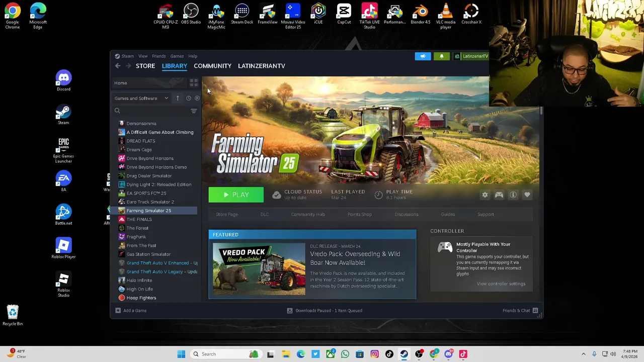Launch Battle.net desktop shortcut
Viewport: 644px width, 362px height.
[63, 215]
